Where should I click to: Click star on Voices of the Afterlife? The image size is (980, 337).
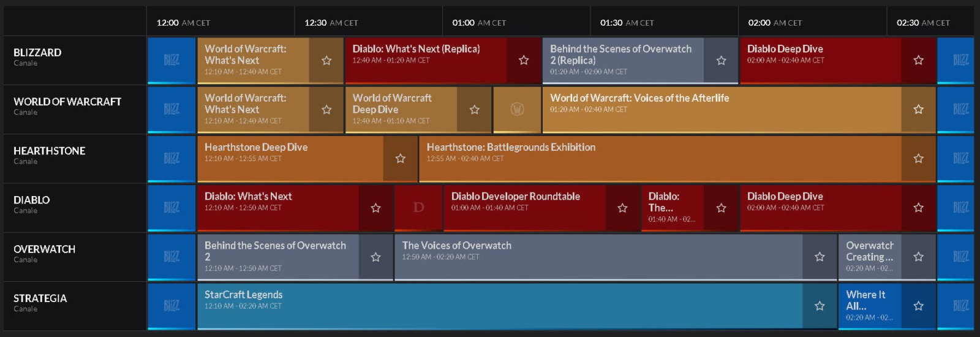tap(918, 110)
